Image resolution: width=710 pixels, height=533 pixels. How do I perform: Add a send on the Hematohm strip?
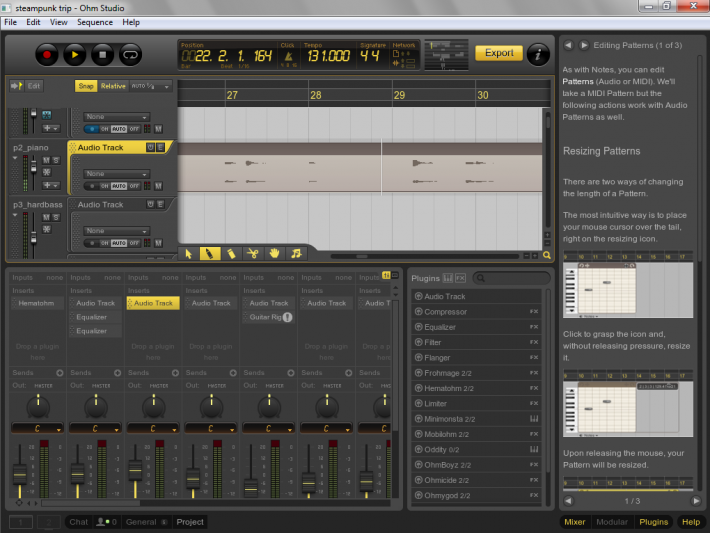pos(60,373)
